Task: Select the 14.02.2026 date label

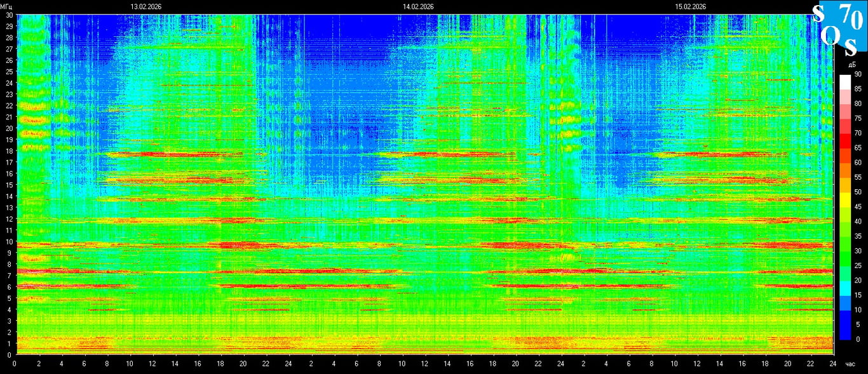Action: click(418, 6)
